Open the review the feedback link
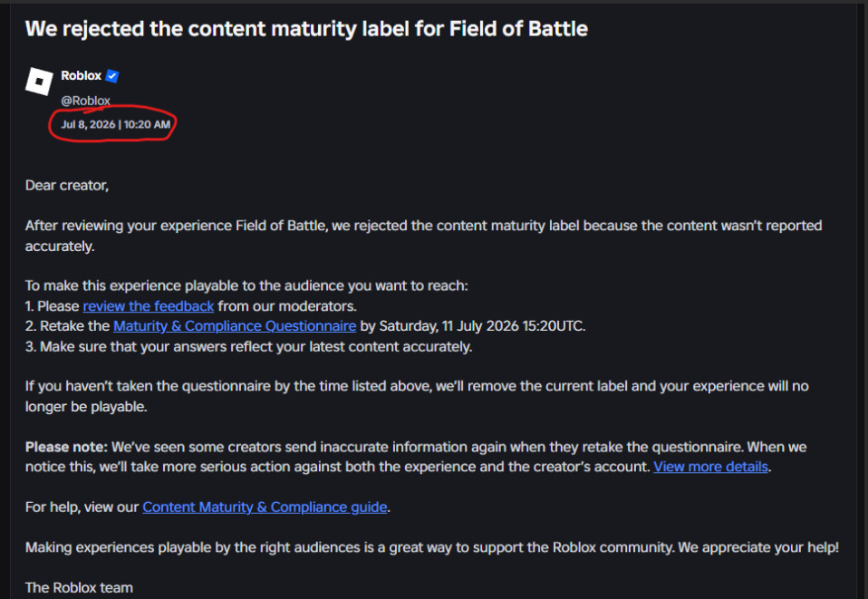 [149, 306]
